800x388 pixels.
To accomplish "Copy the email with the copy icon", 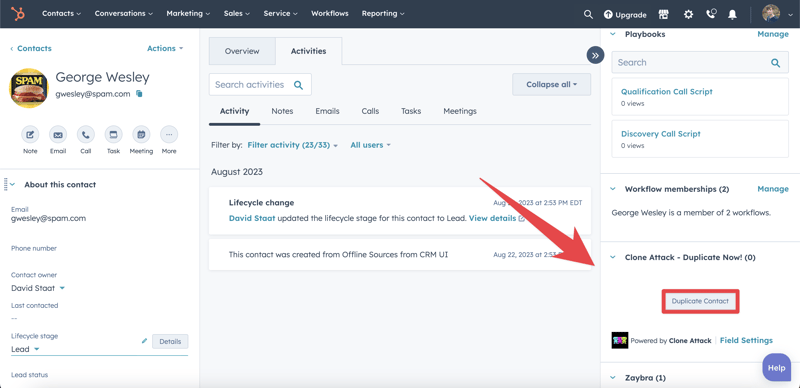I will click(139, 94).
